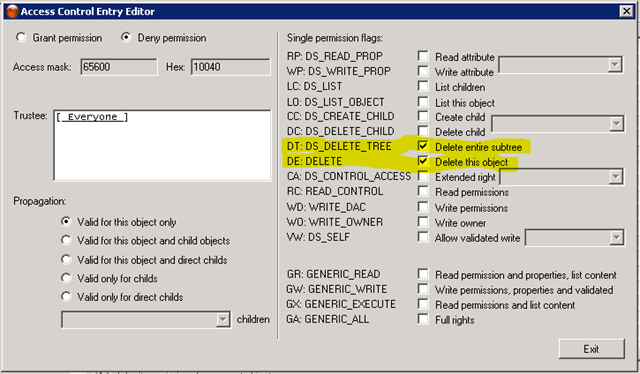Viewport: 640px width, 374px height.
Task: Click the WO: WRITE_OWNER label
Action: [x=335, y=222]
